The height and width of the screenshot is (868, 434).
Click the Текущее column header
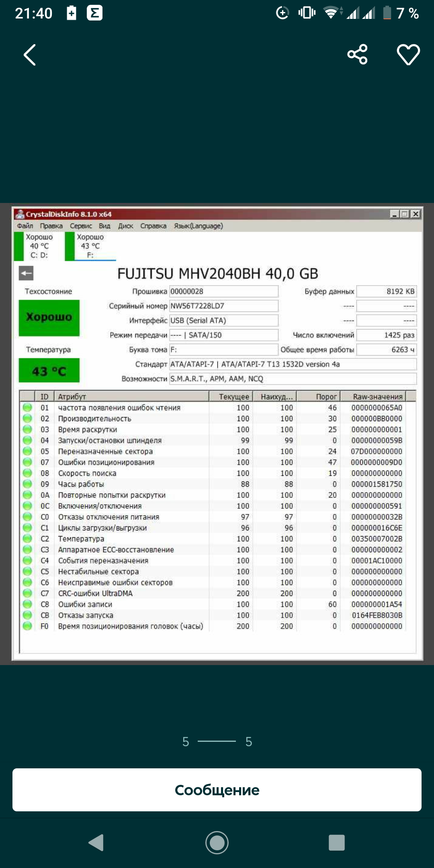pyautogui.click(x=231, y=397)
